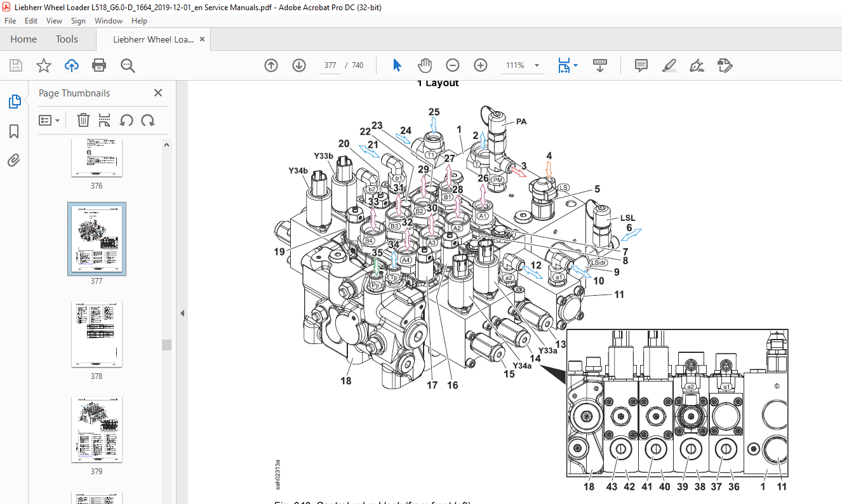Go to the previous page with the up arrow
842x504 pixels.
click(x=271, y=65)
